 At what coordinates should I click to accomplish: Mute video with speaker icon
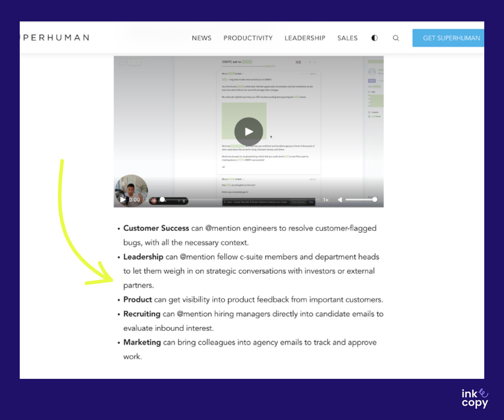point(340,199)
